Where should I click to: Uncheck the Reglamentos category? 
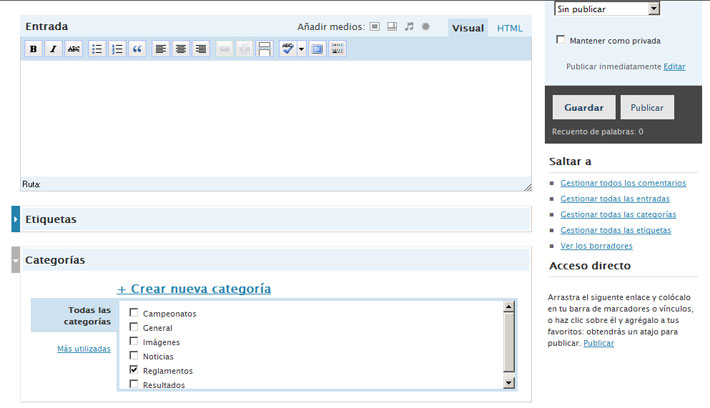tap(134, 370)
